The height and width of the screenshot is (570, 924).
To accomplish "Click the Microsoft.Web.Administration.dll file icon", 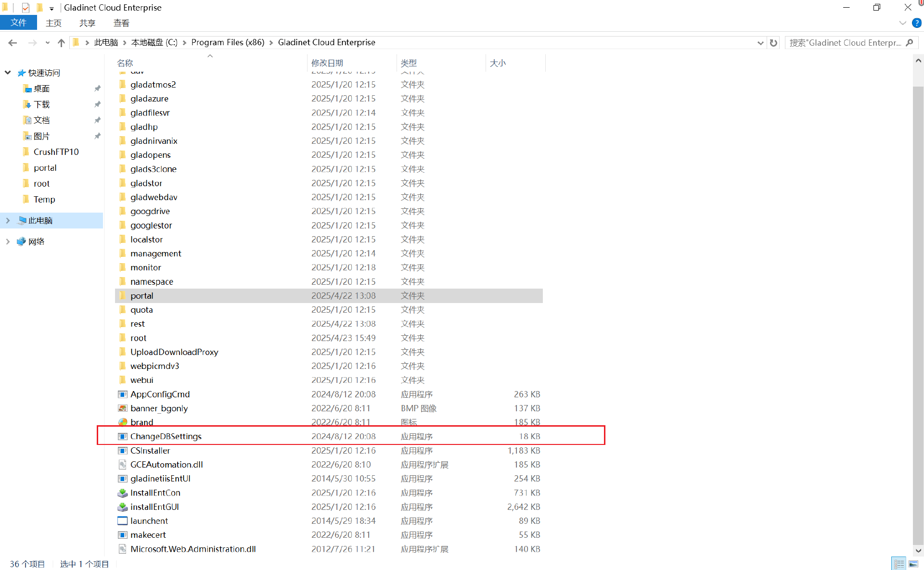I will click(x=123, y=549).
